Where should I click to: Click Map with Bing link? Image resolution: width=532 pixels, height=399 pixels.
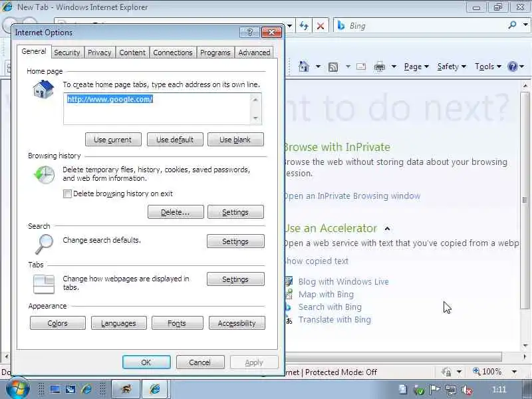326,294
